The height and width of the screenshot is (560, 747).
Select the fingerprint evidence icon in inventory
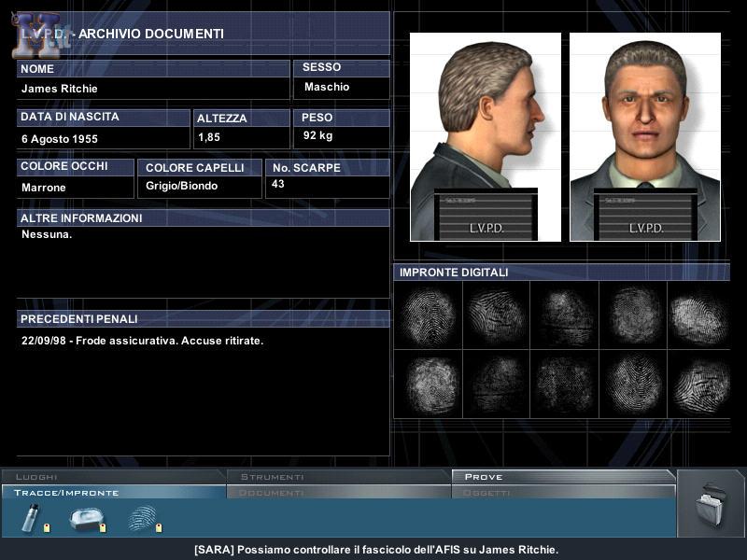143,518
